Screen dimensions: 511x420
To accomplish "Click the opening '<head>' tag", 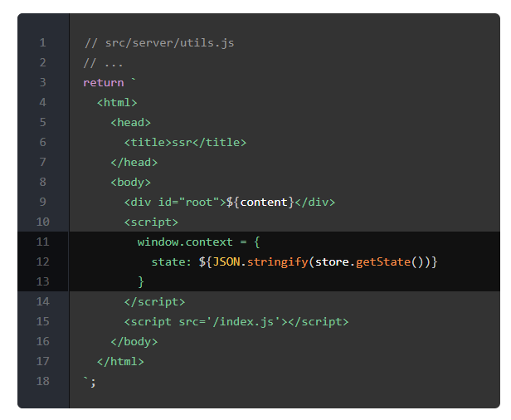I will [131, 123].
